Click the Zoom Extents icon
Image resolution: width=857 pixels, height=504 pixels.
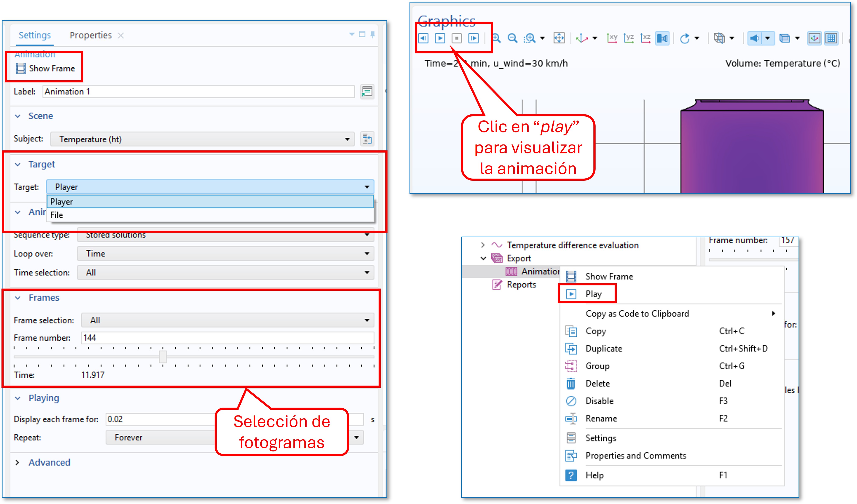[559, 38]
